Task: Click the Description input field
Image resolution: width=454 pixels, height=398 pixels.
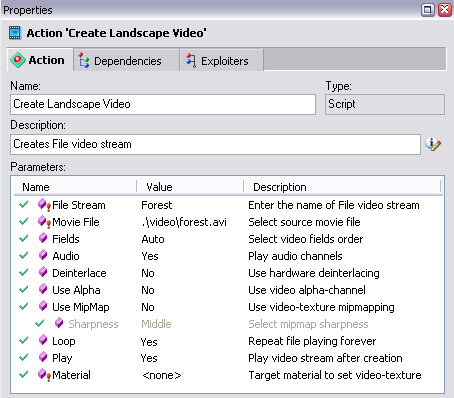Action: (x=215, y=144)
